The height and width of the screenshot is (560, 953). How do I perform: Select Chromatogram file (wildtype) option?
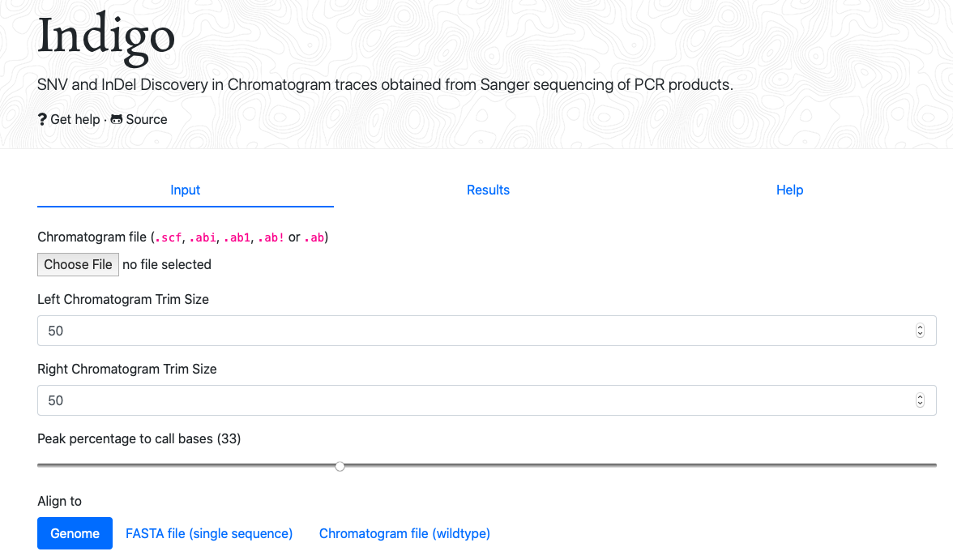(x=405, y=533)
